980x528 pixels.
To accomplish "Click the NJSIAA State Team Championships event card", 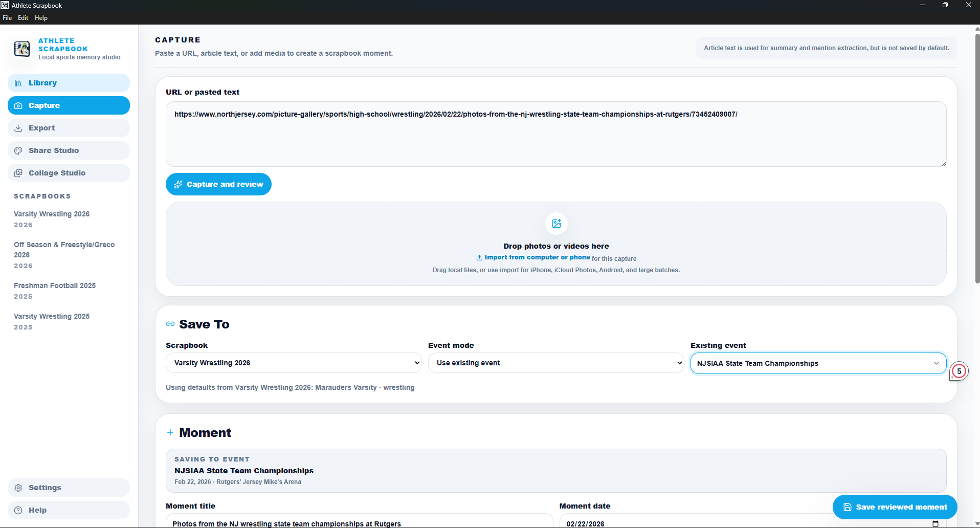I will [x=556, y=471].
